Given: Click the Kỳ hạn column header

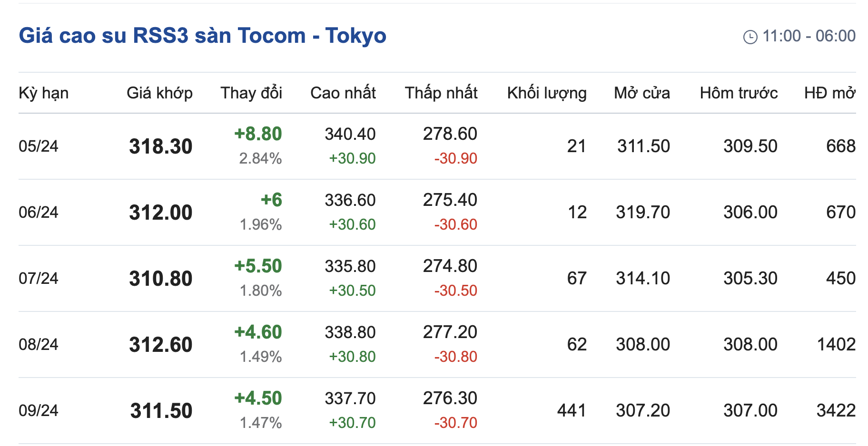Looking at the screenshot, I should tap(43, 93).
